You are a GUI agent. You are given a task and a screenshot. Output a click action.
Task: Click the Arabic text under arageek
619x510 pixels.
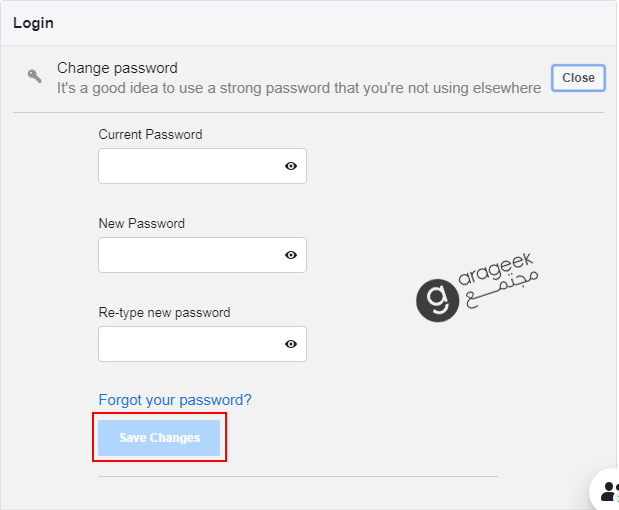[501, 289]
